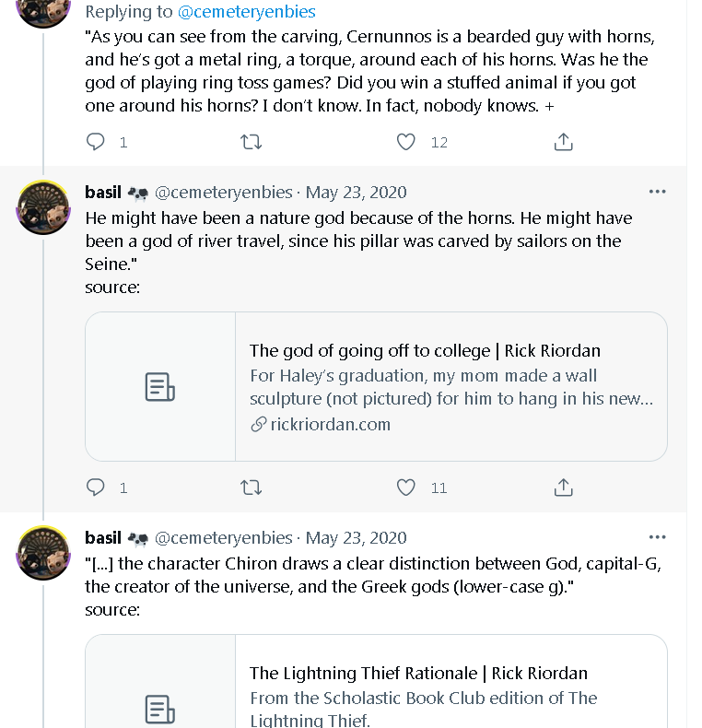
Task: Click basil's avatar on nature god tweet
Action: 43,206
